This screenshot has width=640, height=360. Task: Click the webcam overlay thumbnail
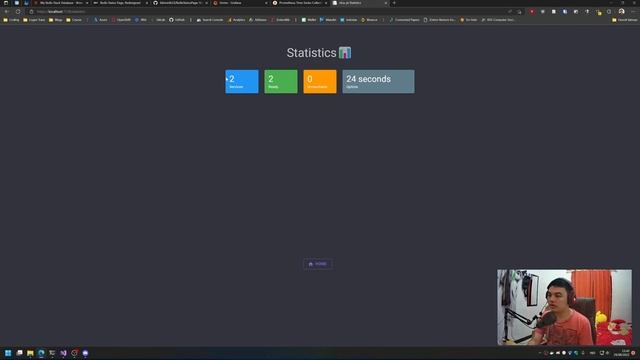(x=564, y=307)
